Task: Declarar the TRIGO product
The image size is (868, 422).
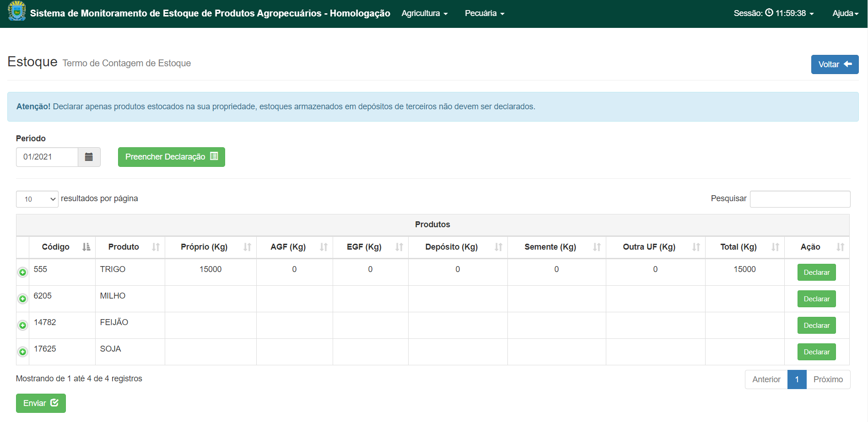Action: pyautogui.click(x=816, y=272)
